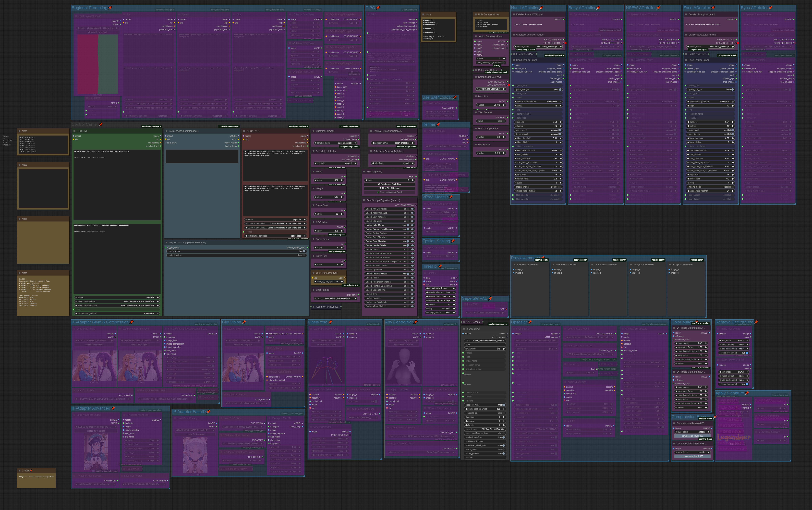Viewport: 812px width, 510px height.
Task: Click the pin icon on the Upscaler group
Action: [530, 322]
